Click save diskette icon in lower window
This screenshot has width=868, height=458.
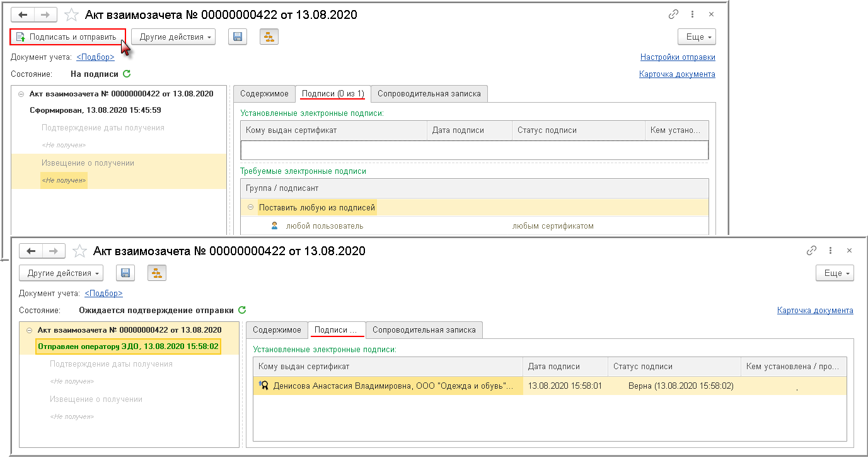pyautogui.click(x=125, y=273)
